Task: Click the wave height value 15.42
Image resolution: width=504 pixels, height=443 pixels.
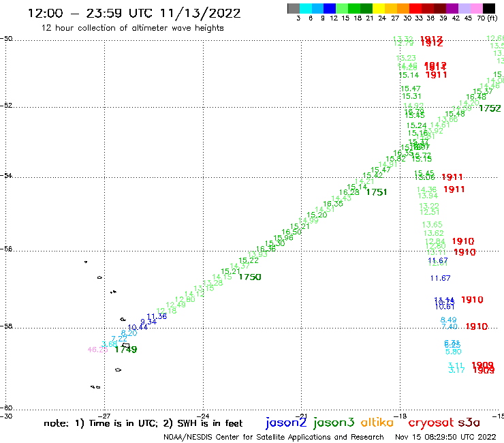Action: point(373,175)
